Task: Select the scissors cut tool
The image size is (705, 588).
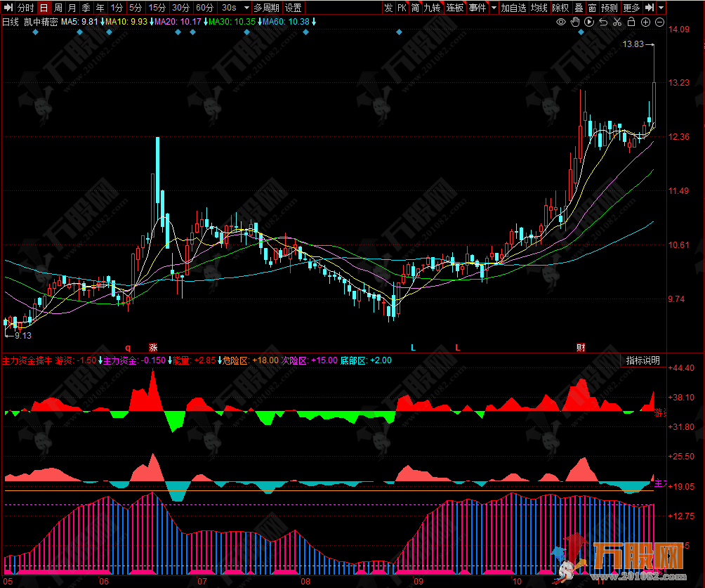Action: click(617, 22)
